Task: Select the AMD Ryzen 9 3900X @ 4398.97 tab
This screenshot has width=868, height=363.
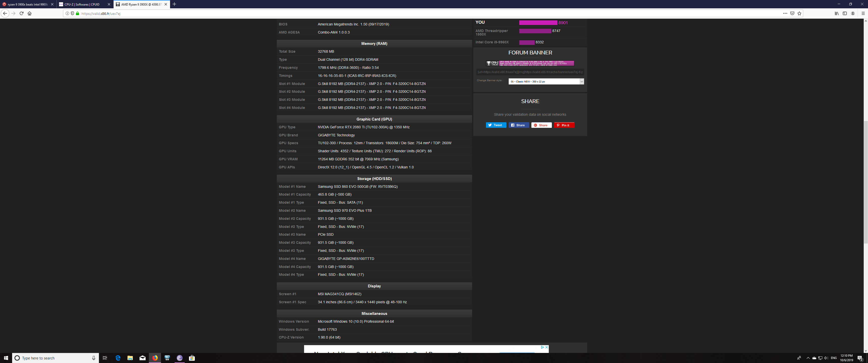Action: pyautogui.click(x=142, y=4)
